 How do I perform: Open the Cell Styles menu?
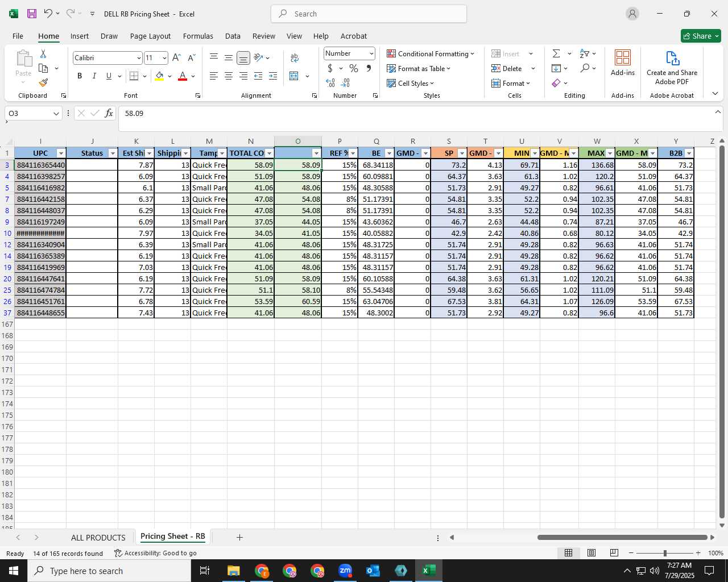(411, 83)
